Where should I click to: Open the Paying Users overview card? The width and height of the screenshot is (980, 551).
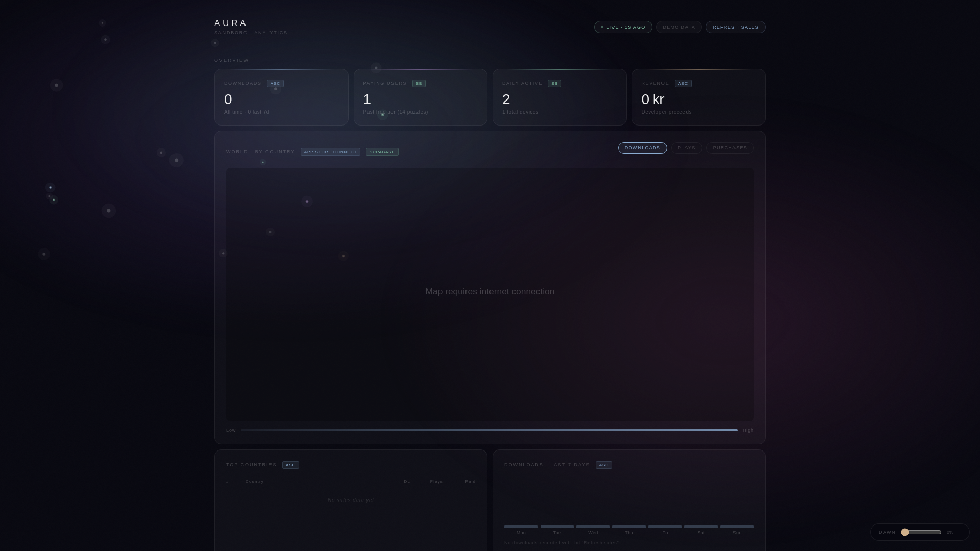click(420, 97)
